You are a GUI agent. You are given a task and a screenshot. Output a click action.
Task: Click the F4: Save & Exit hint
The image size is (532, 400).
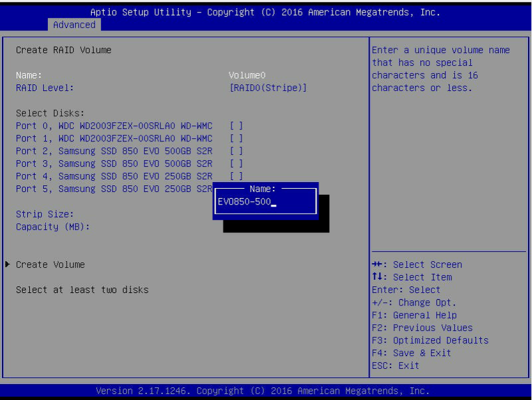(x=411, y=353)
